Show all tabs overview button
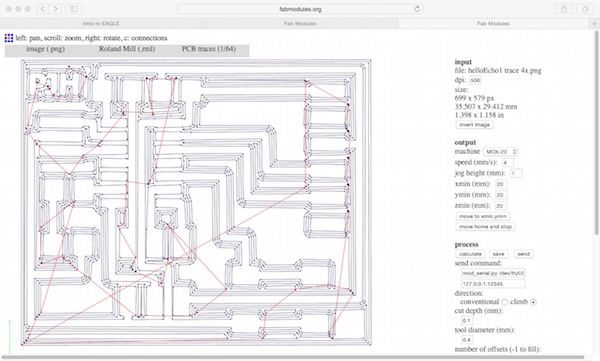Image resolution: width=600 pixels, height=361 pixels. pos(585,9)
